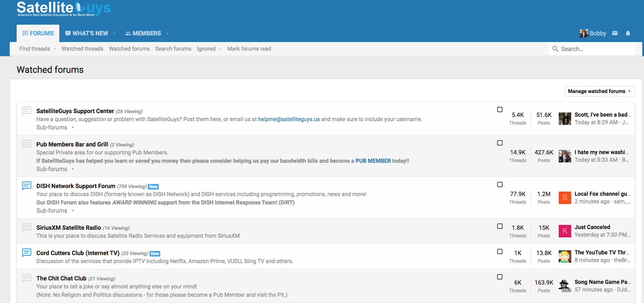The width and height of the screenshot is (644, 303).
Task: Open SiriusXM Satellite Radio forum
Action: [69, 228]
